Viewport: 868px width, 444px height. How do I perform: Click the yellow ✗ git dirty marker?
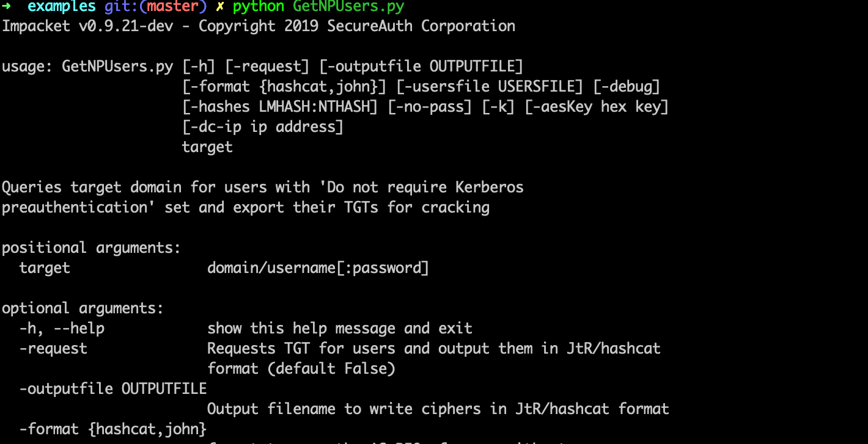tap(220, 7)
